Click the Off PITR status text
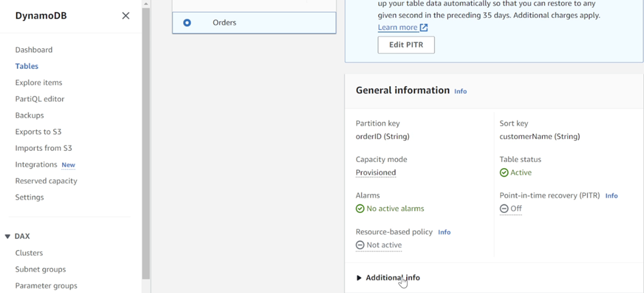This screenshot has height=293, width=644. [517, 208]
